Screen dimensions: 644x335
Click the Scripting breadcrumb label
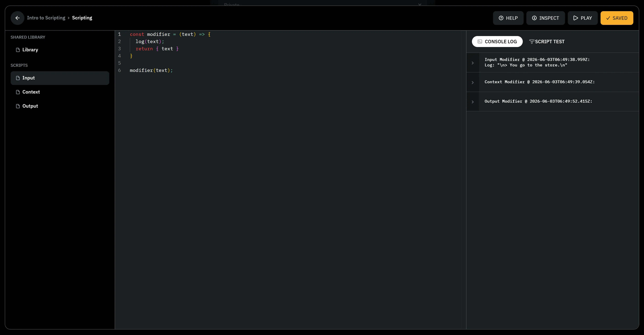coord(82,18)
